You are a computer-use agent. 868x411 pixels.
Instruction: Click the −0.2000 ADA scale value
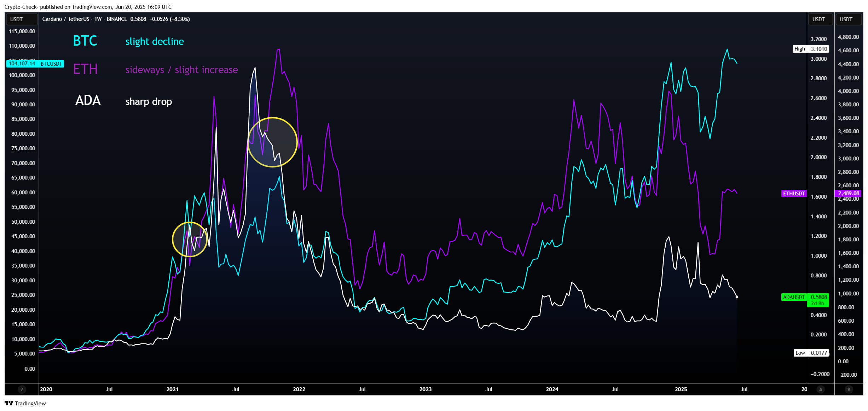click(820, 374)
